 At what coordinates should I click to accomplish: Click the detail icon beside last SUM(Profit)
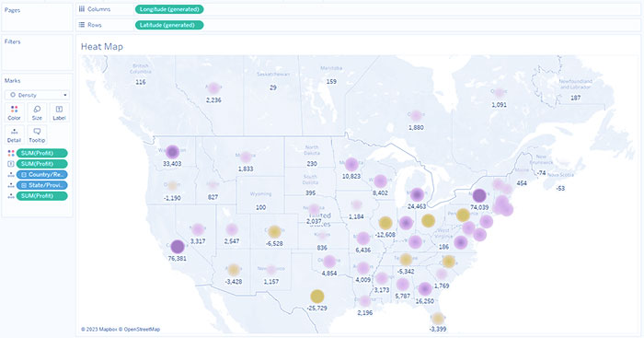click(11, 196)
